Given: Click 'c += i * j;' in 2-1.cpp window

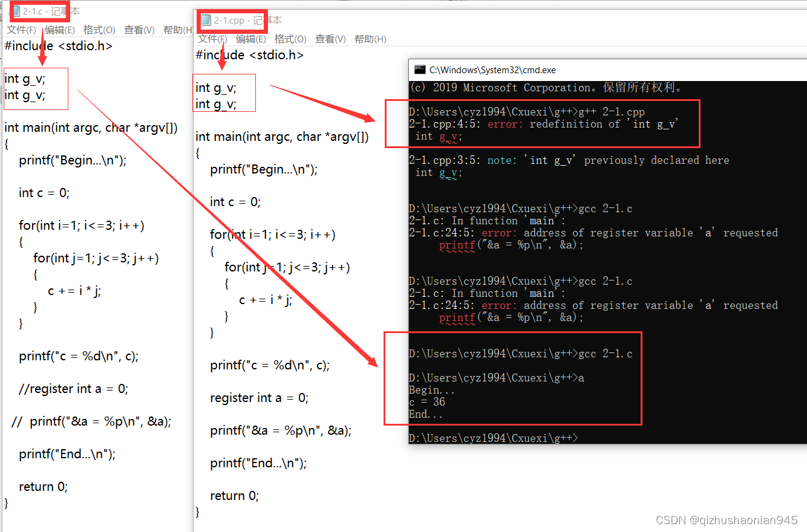Looking at the screenshot, I should click(x=266, y=300).
